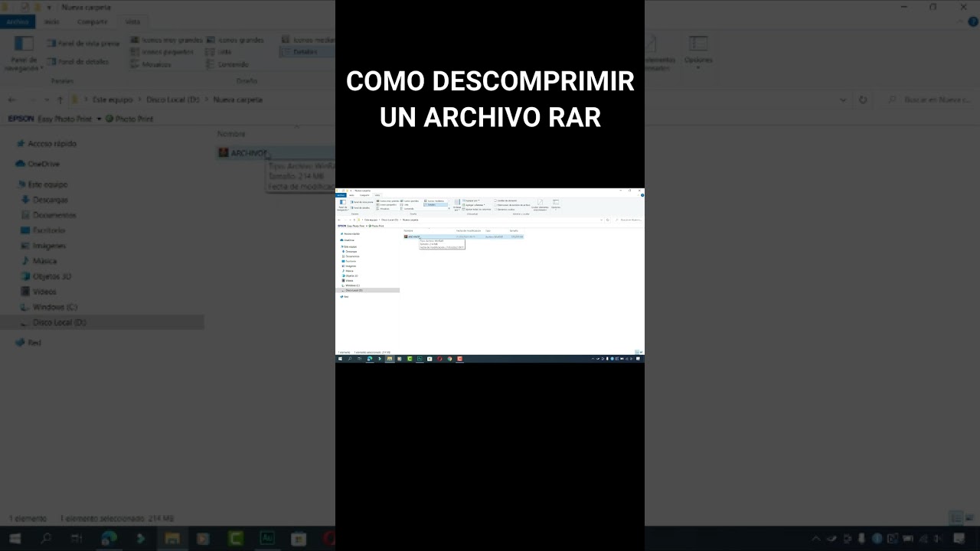Open the Inicio tab in the blurred background Explorer
Viewport: 980px width, 551px height.
(x=51, y=21)
